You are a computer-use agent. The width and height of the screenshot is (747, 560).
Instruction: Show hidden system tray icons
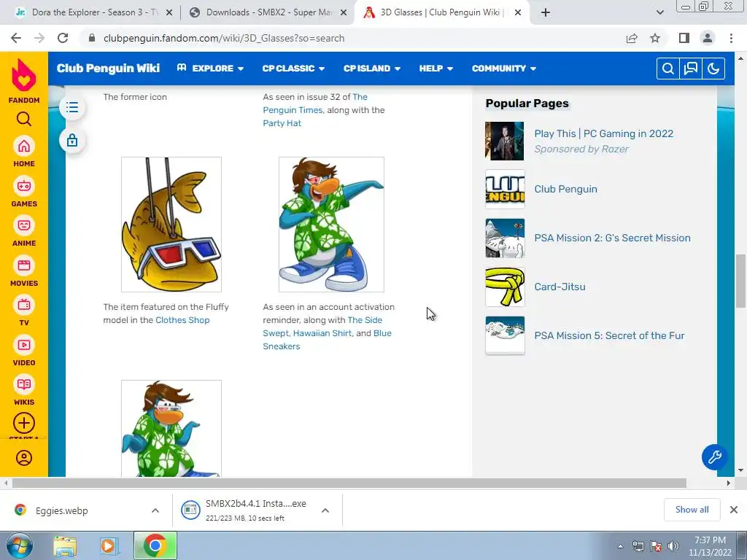[x=620, y=546]
